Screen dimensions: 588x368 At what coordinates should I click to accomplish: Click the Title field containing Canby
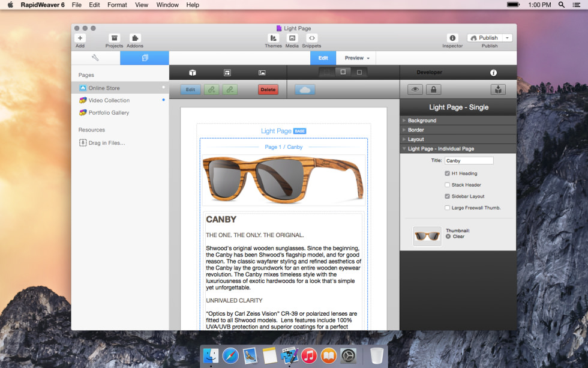click(x=469, y=160)
